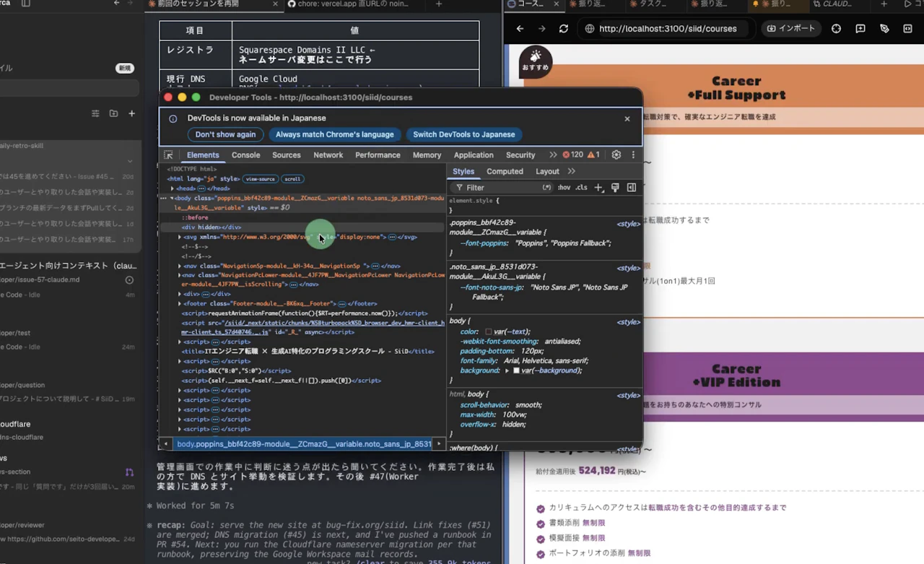Image resolution: width=924 pixels, height=564 pixels.
Task: Open the rendering emulation paintbrush icon in Styles
Action: pyautogui.click(x=615, y=188)
